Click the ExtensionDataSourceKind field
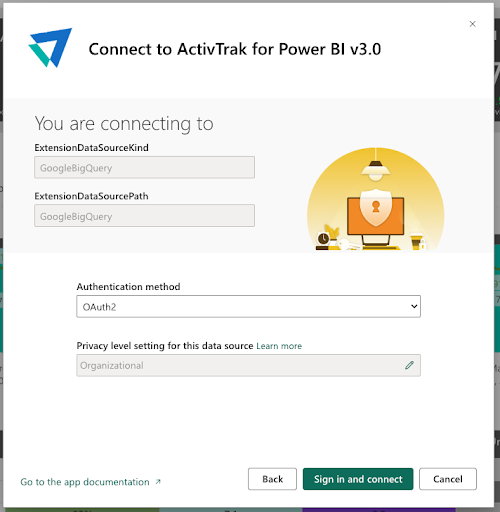500x512 pixels. [x=144, y=167]
